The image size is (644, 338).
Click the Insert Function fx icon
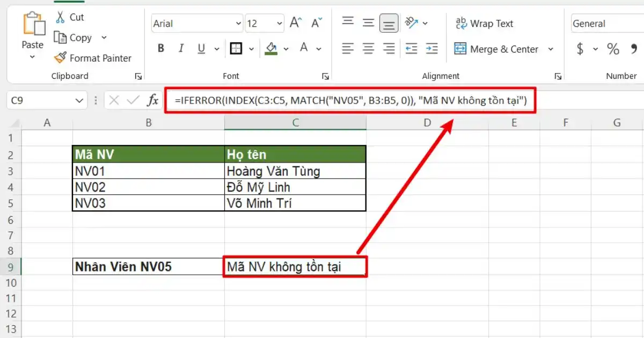tap(153, 100)
